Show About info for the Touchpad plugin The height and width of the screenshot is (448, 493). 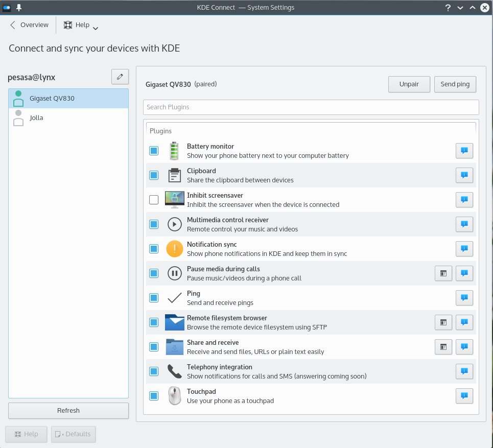click(464, 396)
